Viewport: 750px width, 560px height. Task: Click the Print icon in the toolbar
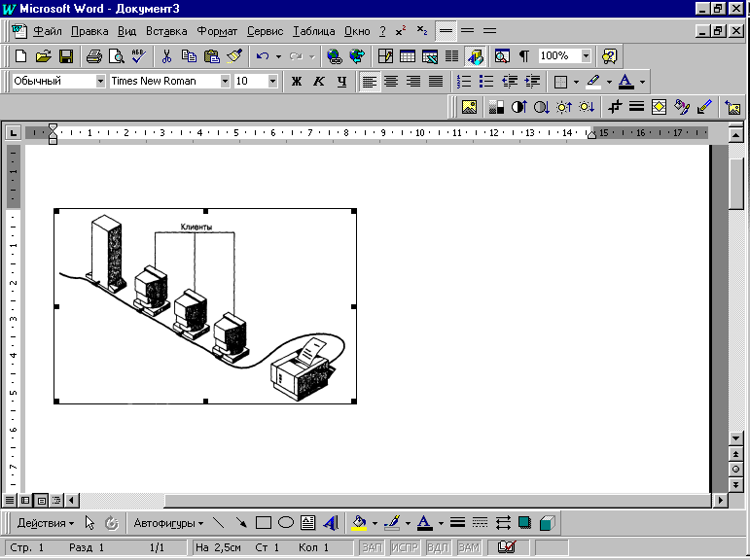pos(94,56)
